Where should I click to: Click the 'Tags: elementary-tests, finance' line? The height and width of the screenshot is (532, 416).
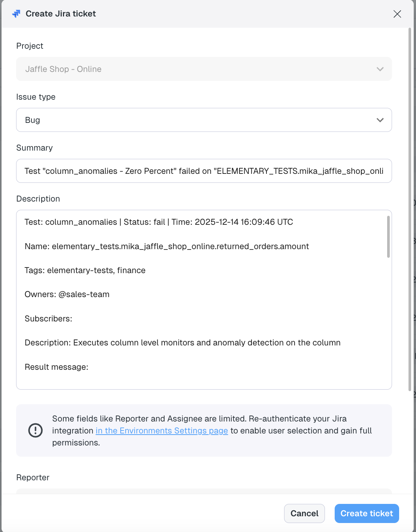(x=85, y=270)
